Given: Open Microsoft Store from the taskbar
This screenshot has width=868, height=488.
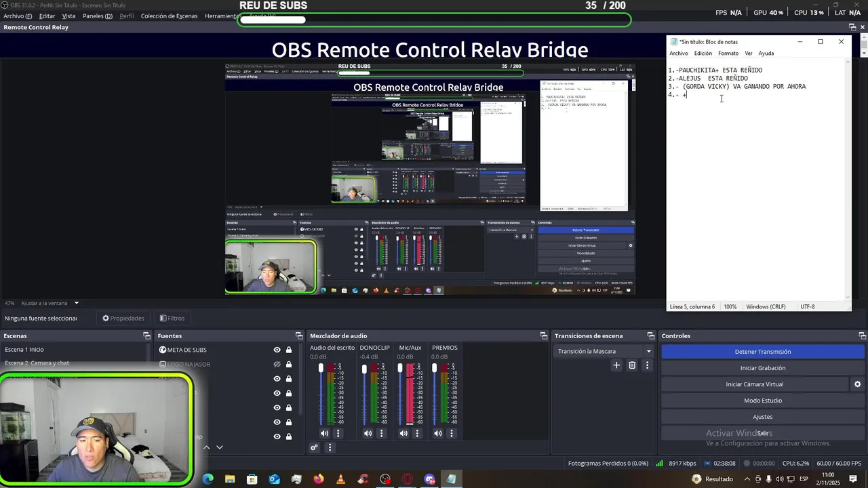Looking at the screenshot, I should coord(252,479).
